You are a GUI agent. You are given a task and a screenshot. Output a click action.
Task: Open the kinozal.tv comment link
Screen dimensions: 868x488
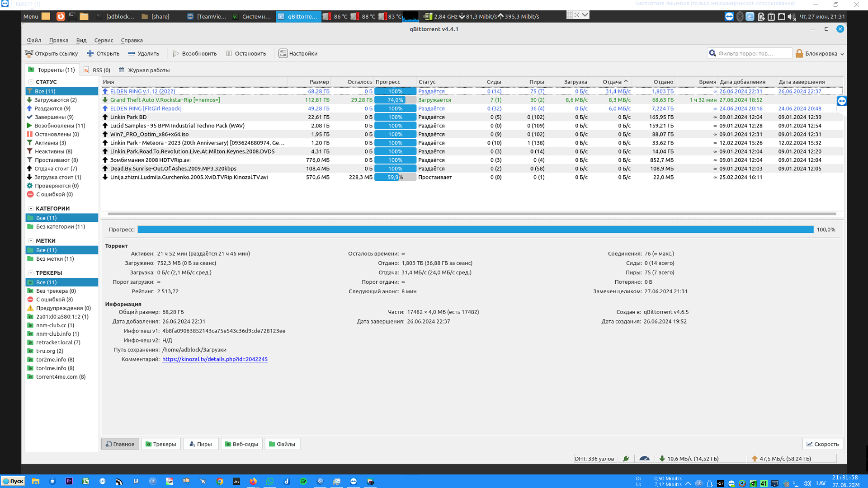(215, 359)
